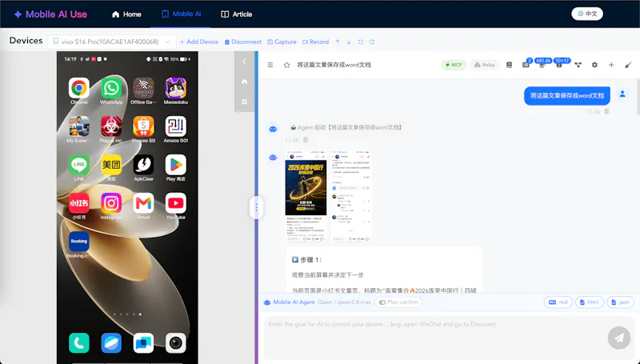The image size is (640, 364).
Task: Click the header icon with 681.6k badge
Action: pos(542,65)
